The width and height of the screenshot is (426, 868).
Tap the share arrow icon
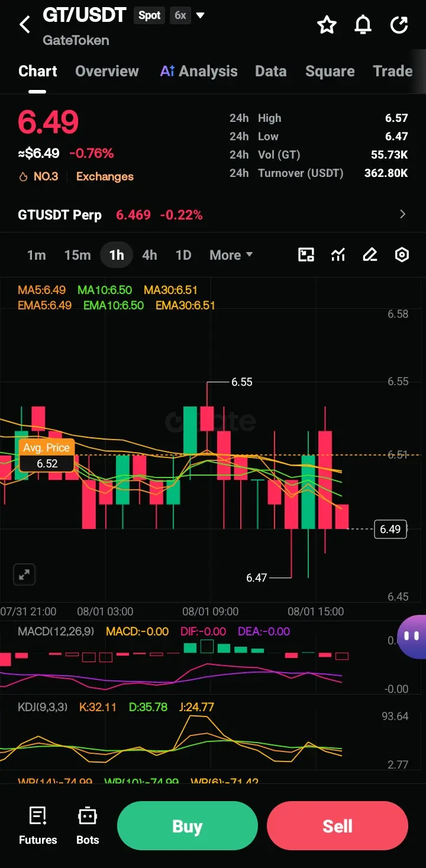(399, 25)
